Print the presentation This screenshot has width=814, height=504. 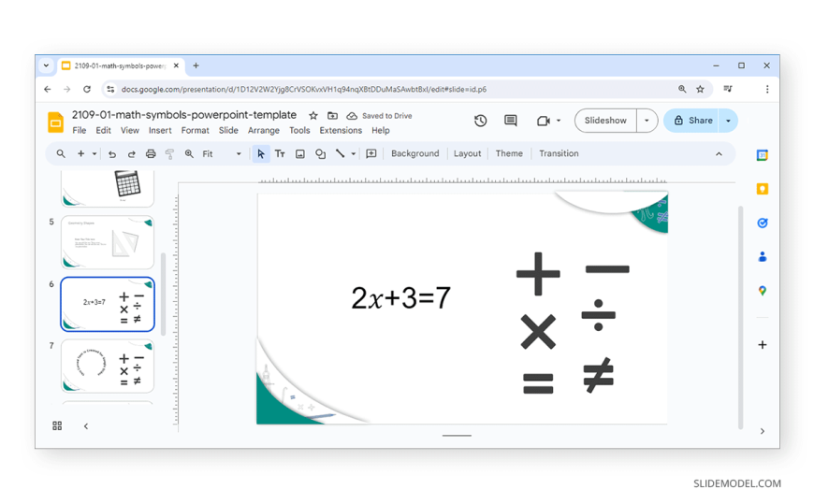[x=151, y=153]
